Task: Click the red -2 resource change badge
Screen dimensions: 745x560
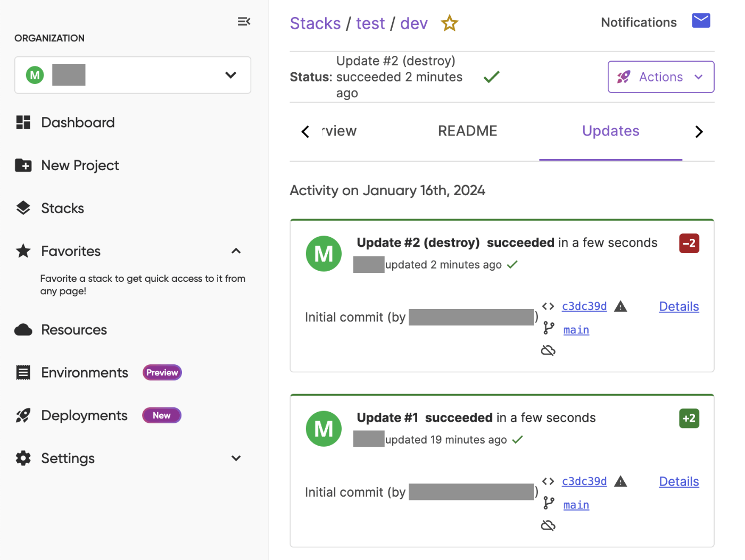Action: [689, 244]
